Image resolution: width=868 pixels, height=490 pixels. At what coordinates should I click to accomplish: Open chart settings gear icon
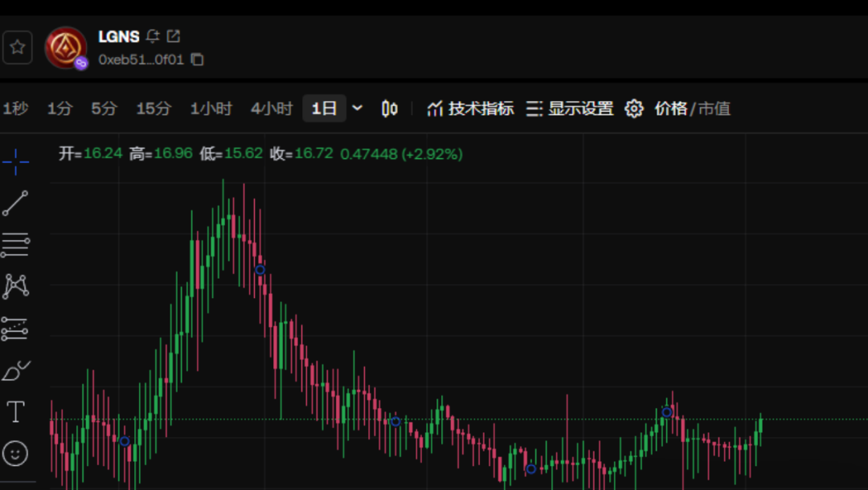click(x=634, y=108)
